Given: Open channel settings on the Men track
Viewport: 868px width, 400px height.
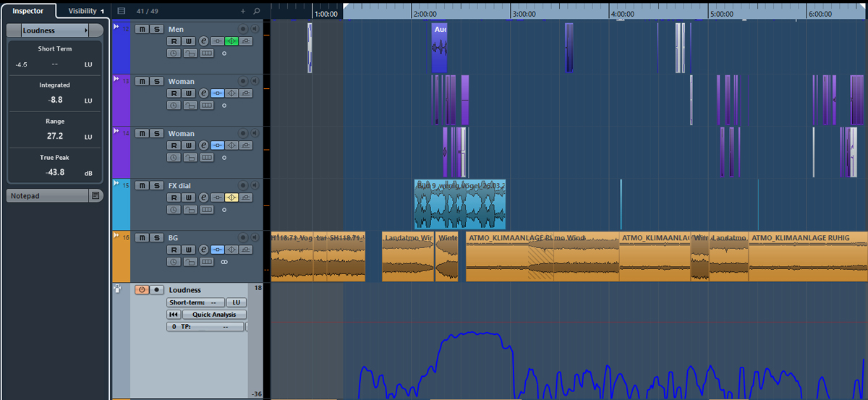Looking at the screenshot, I should coord(203,41).
